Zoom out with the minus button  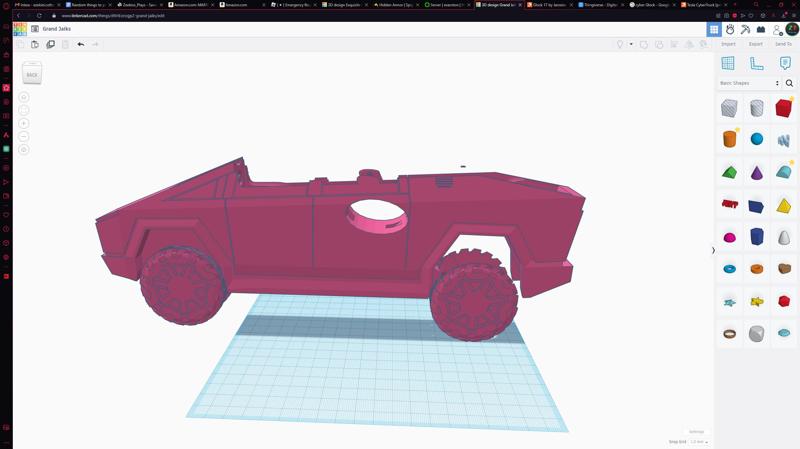coord(23,136)
